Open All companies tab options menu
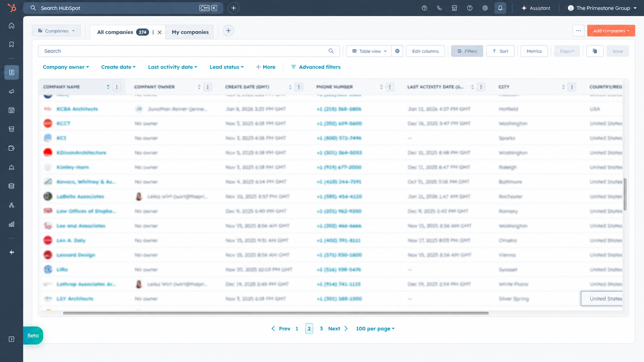Screen dimensions: 644x362 (x=153, y=32)
